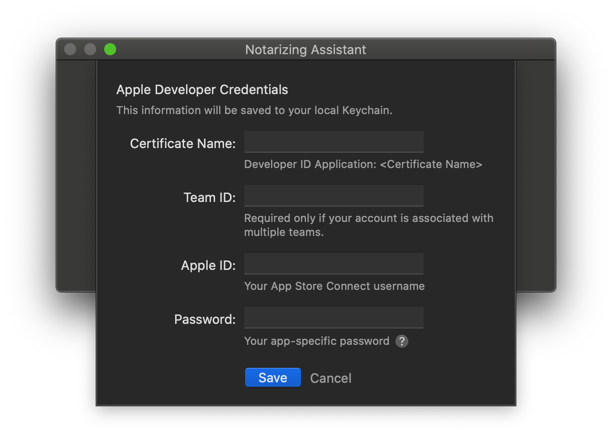Click the 'Required only if your account' hint
Viewport: 612px width, 433px height.
point(369,225)
